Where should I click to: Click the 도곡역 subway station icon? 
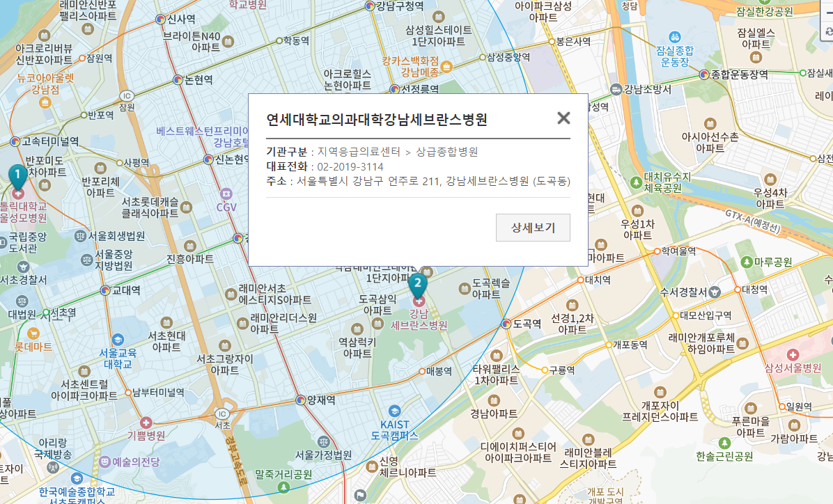point(506,324)
